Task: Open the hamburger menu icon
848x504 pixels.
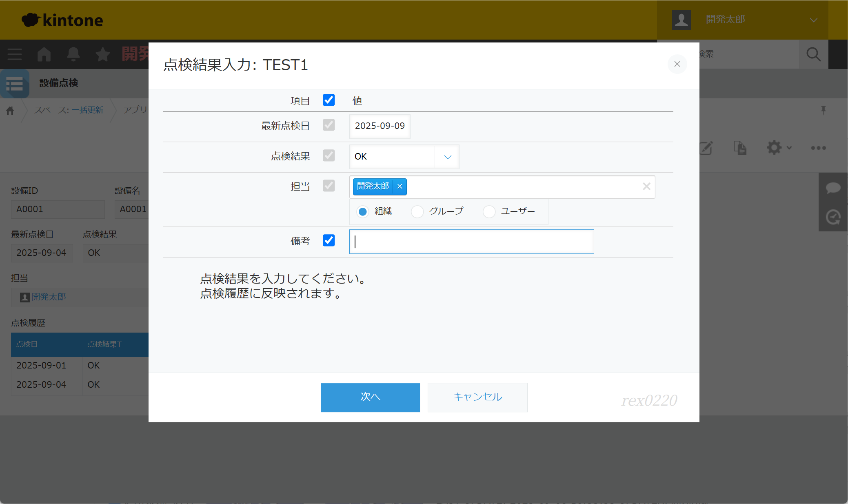Action: [x=15, y=54]
